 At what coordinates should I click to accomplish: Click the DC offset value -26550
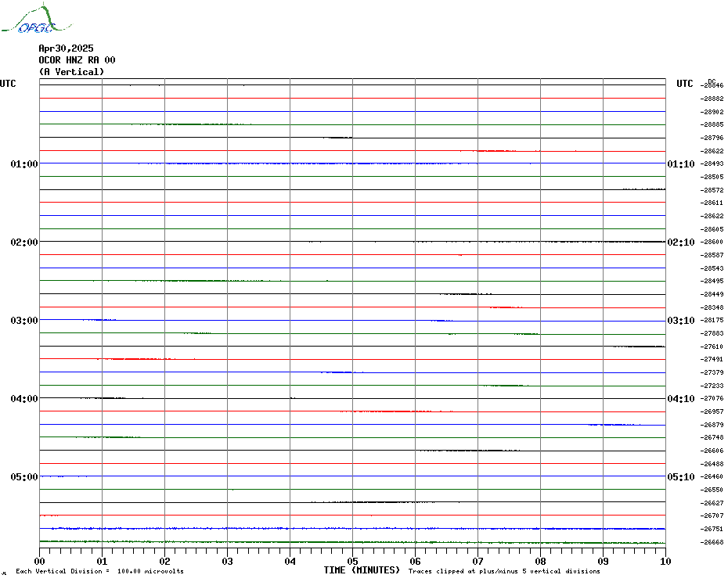[x=712, y=490]
